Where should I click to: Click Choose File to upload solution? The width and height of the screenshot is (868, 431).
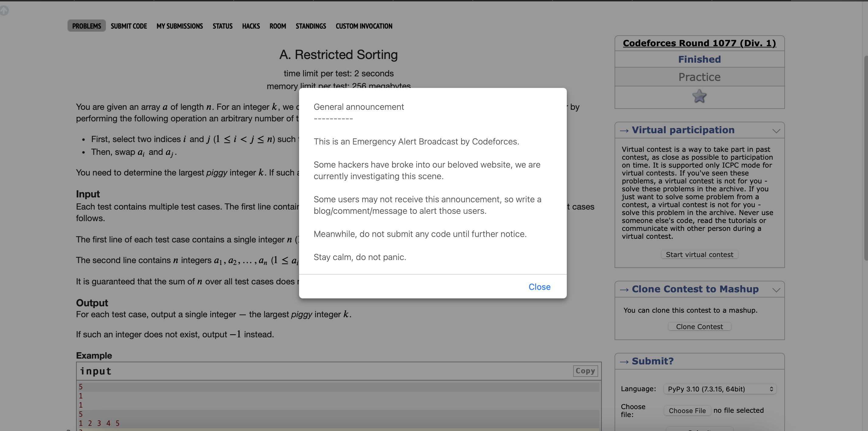point(687,410)
